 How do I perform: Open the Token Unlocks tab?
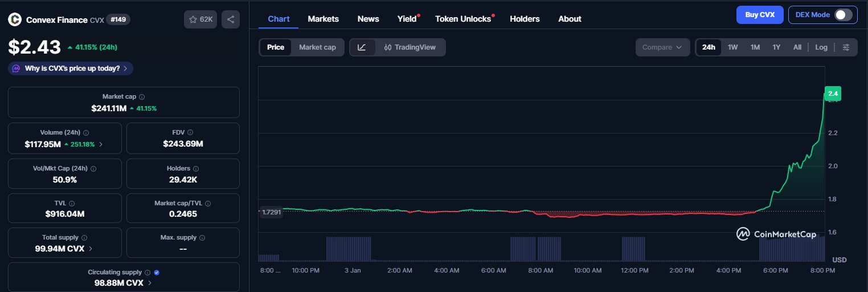pos(463,19)
